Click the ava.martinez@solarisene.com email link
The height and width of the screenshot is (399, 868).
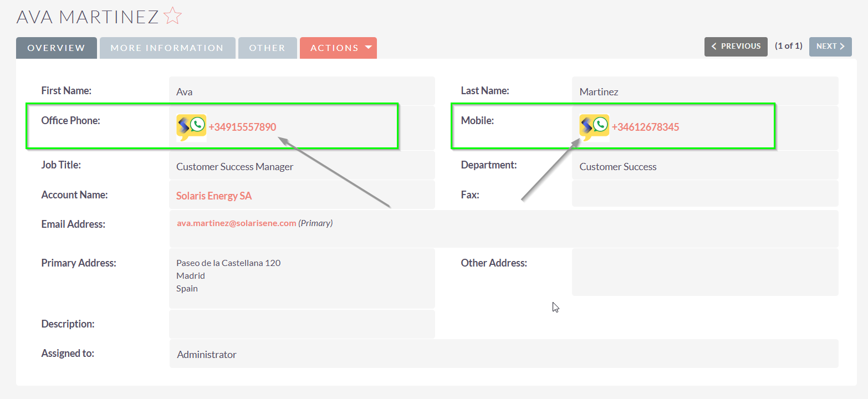pyautogui.click(x=236, y=223)
